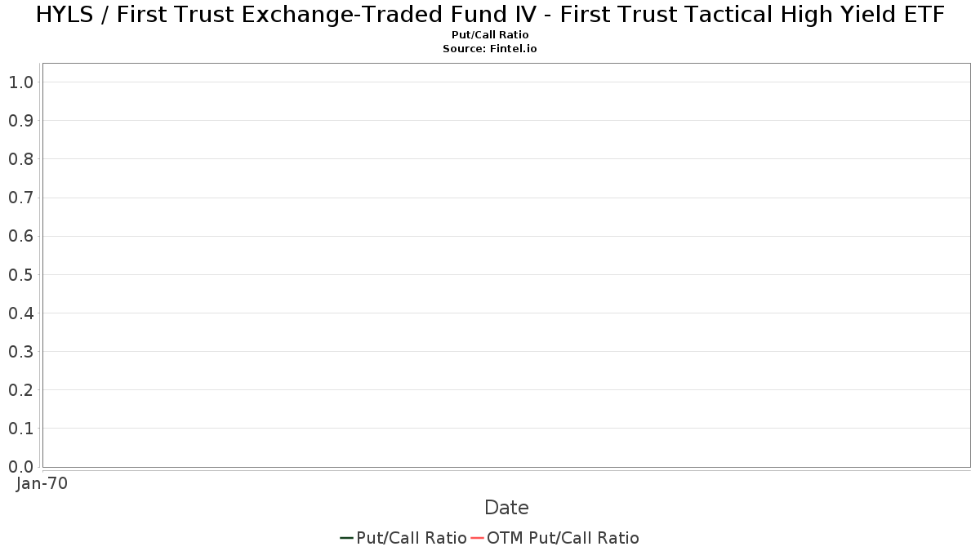This screenshot has width=980, height=551.
Task: Click the 1.0 y-axis tick label
Action: click(x=20, y=82)
